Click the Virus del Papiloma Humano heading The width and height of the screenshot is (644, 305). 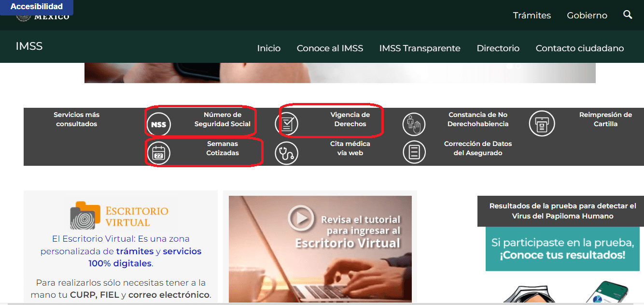pyautogui.click(x=562, y=211)
